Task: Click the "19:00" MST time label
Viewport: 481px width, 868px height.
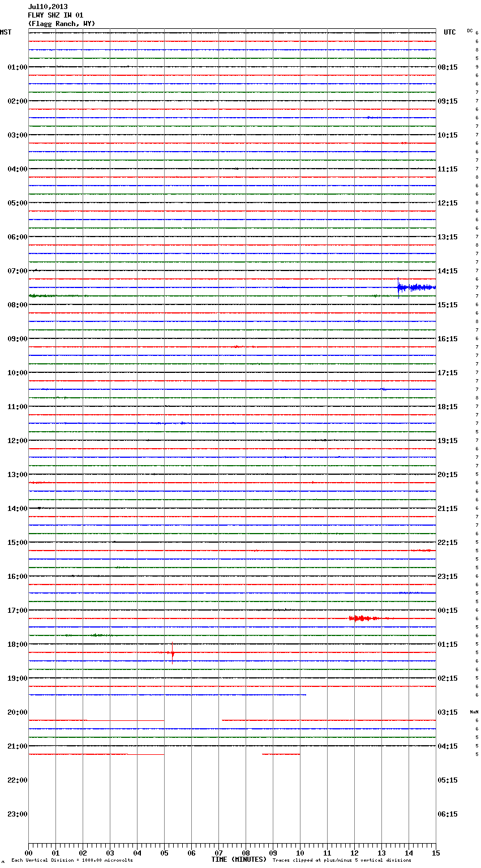Action: (x=18, y=678)
